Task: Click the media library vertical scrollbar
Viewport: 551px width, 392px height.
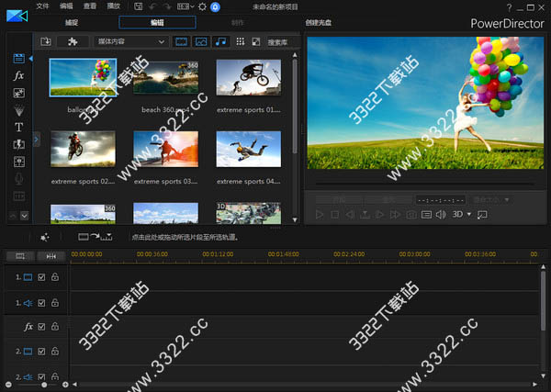Action: (295, 106)
